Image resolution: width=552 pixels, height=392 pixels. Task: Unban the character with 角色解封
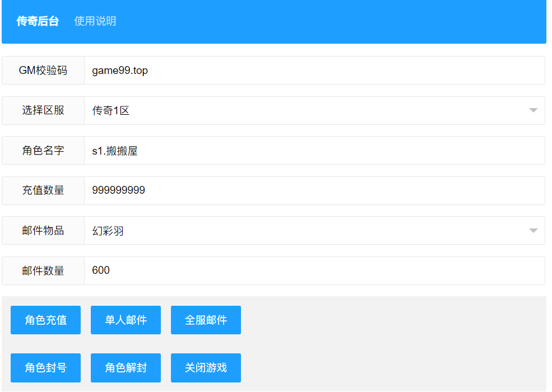pyautogui.click(x=126, y=368)
